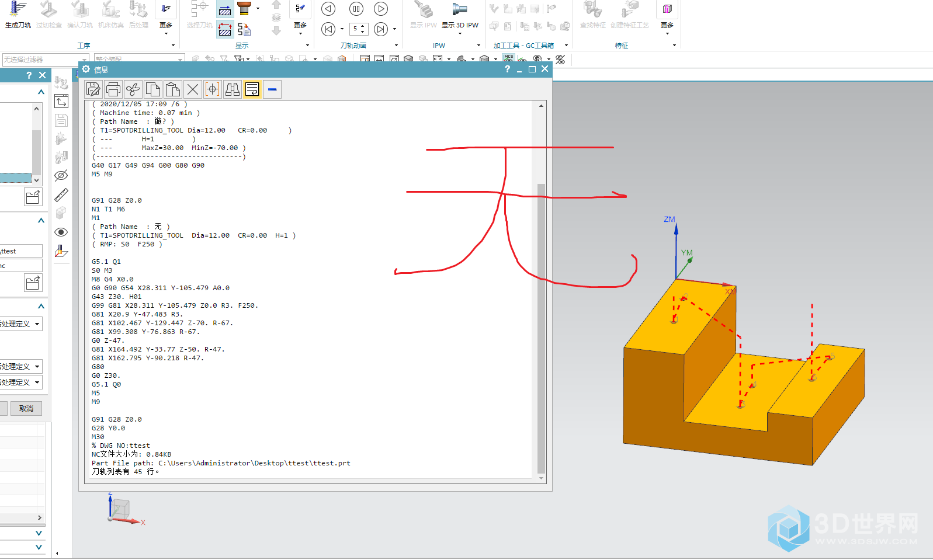Find text using the binoculars icon
This screenshot has height=560, width=933.
[x=233, y=89]
